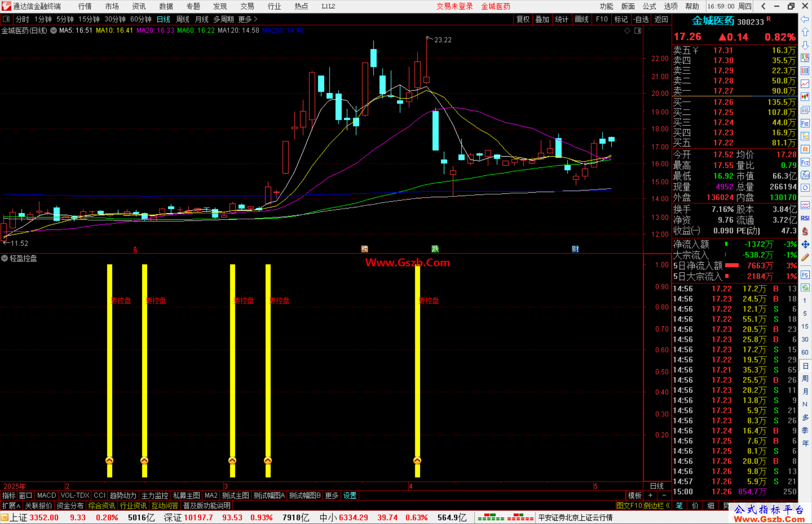The height and width of the screenshot is (524, 812).
Task: Open the colored grid table sidebar icon
Action: (x=805, y=71)
